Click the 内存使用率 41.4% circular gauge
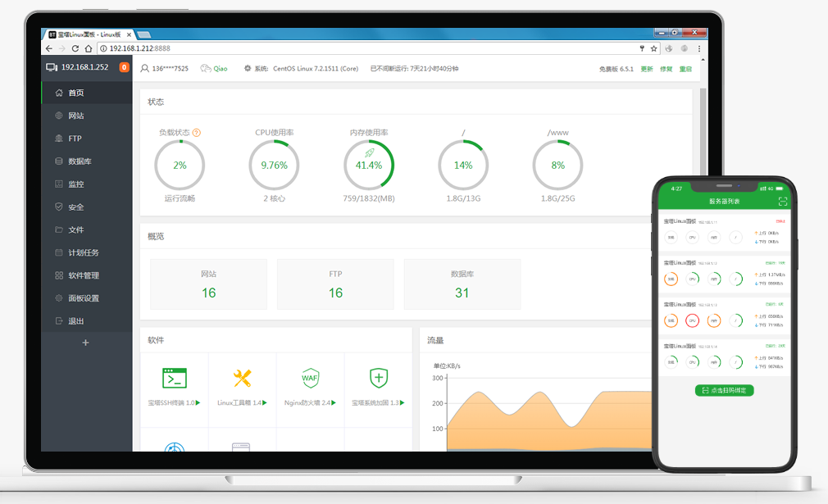 tap(369, 165)
